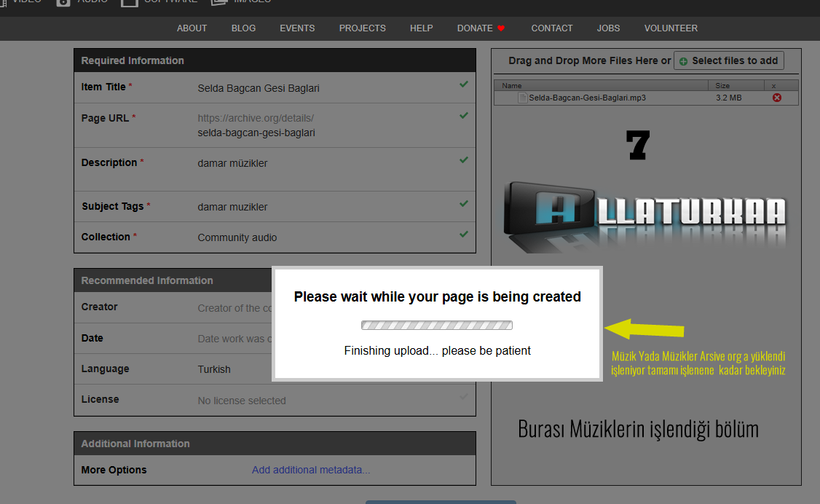Viewport: 820px width, 504px height.
Task: Click the Item Title field text
Action: [259, 88]
